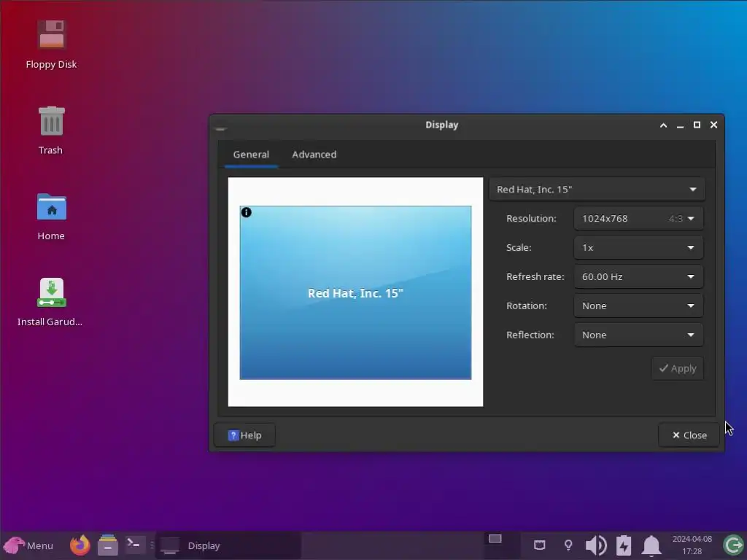Click the green logout icon in the panel
The height and width of the screenshot is (560, 747).
tap(733, 545)
